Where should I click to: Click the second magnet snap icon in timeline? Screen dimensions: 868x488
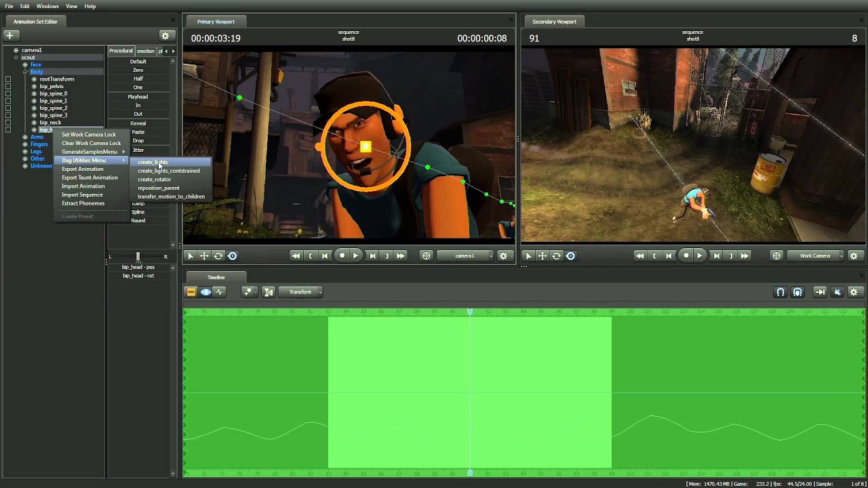click(797, 292)
